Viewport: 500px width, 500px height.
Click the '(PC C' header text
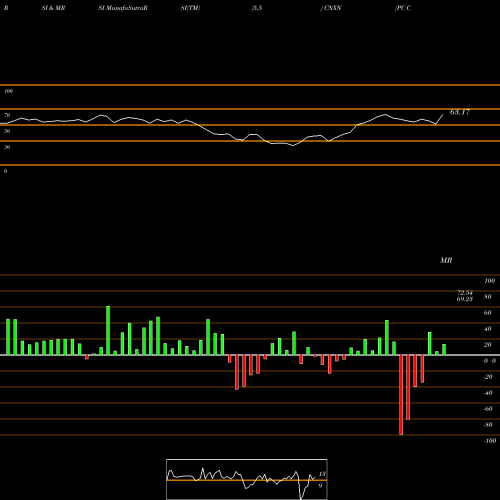(x=403, y=8)
